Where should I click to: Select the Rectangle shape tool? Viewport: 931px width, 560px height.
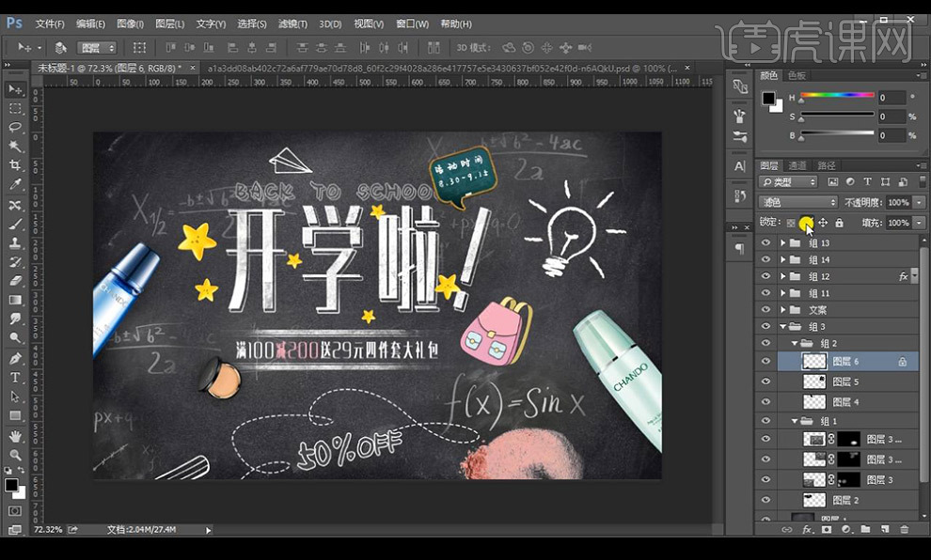tap(15, 415)
